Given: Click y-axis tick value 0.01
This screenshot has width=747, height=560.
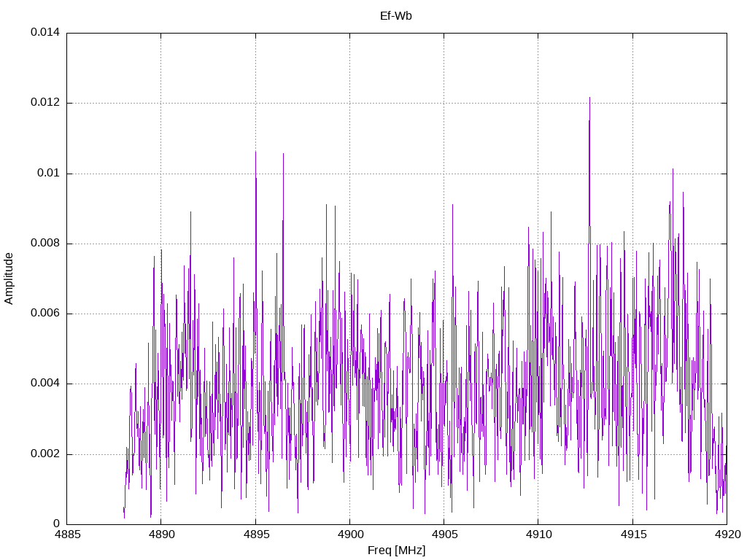Looking at the screenshot, I should 49,173.
